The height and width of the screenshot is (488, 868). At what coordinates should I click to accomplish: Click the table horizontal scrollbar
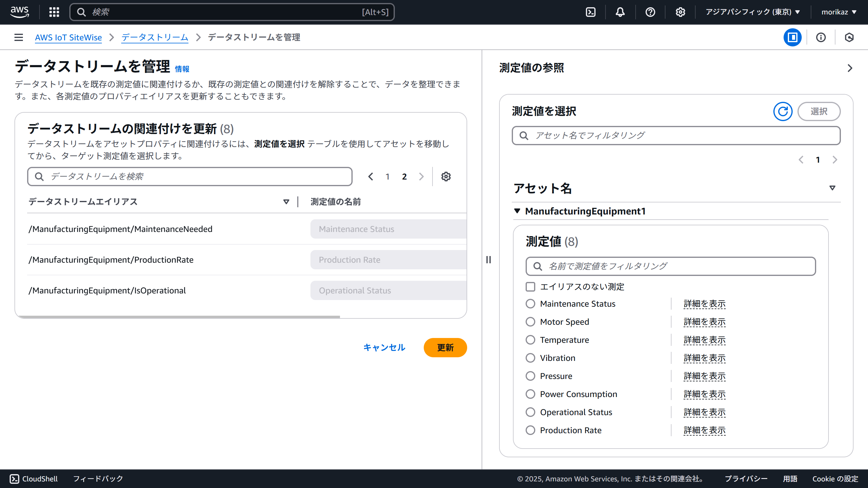(179, 317)
